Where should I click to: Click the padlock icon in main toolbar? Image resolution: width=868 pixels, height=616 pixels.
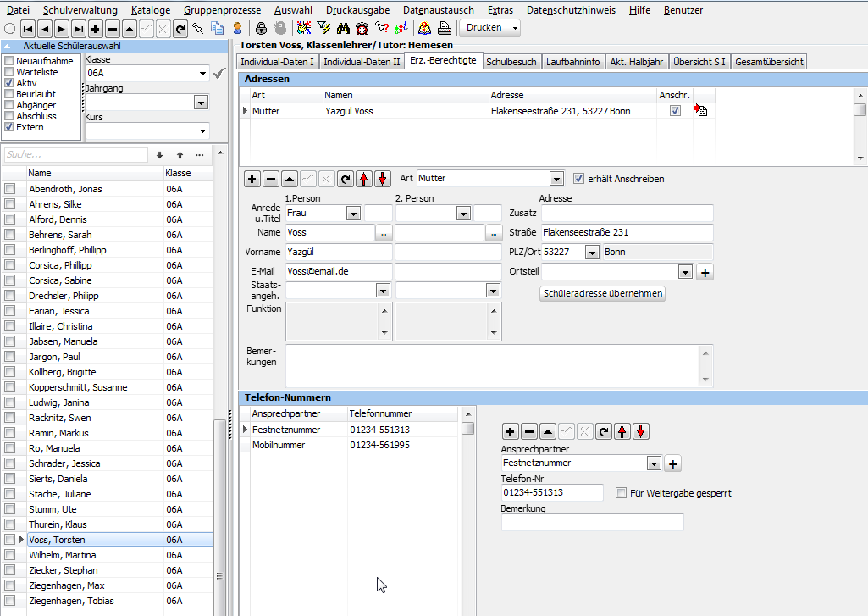(262, 28)
